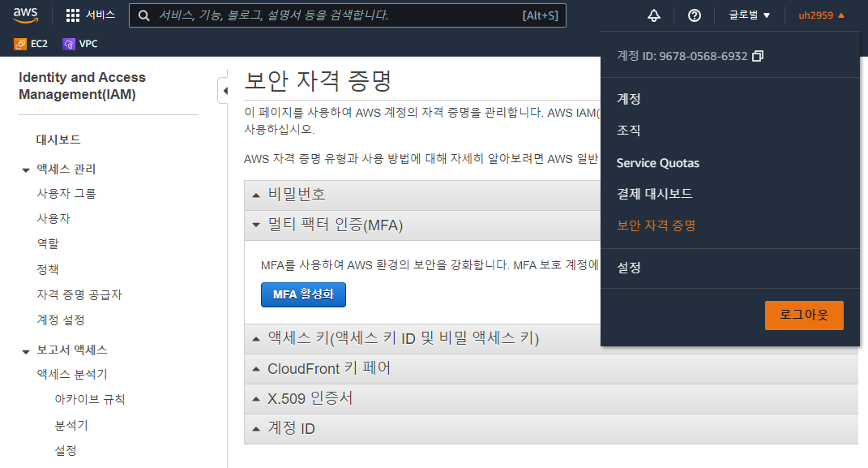868x468 pixels.
Task: Open Service Quotas from account menu
Action: (x=657, y=163)
